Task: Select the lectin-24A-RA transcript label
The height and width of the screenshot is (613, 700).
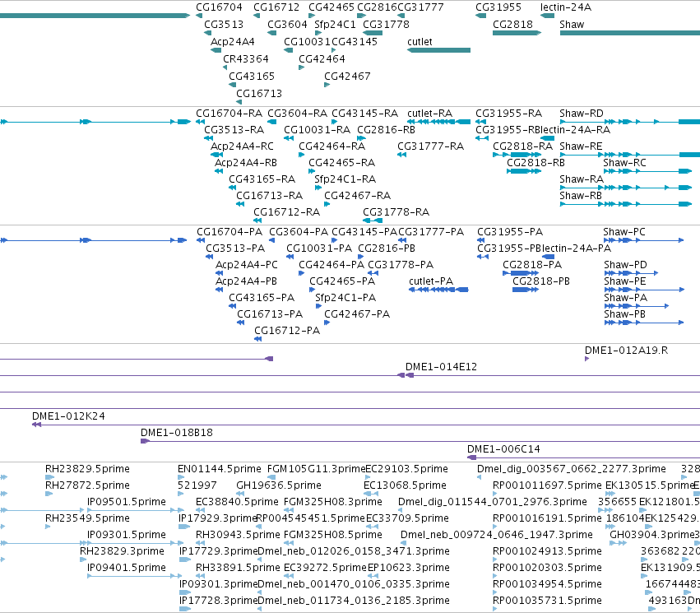Action: [575, 130]
